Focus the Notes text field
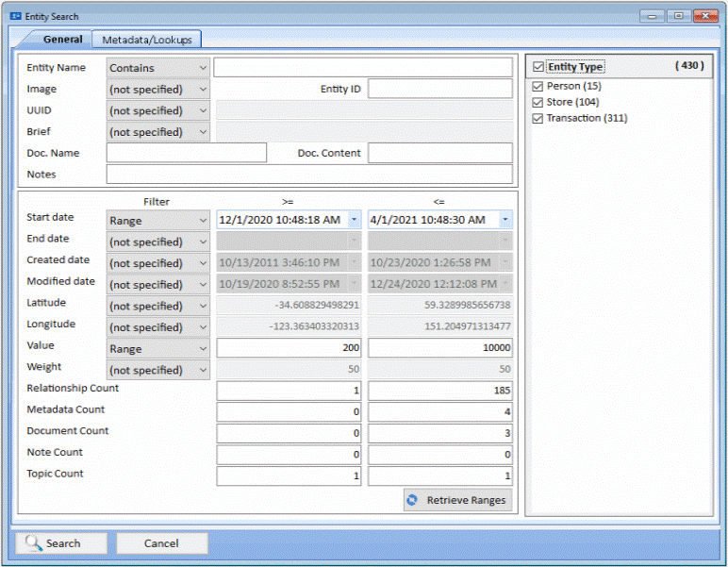The image size is (728, 567). pyautogui.click(x=309, y=175)
